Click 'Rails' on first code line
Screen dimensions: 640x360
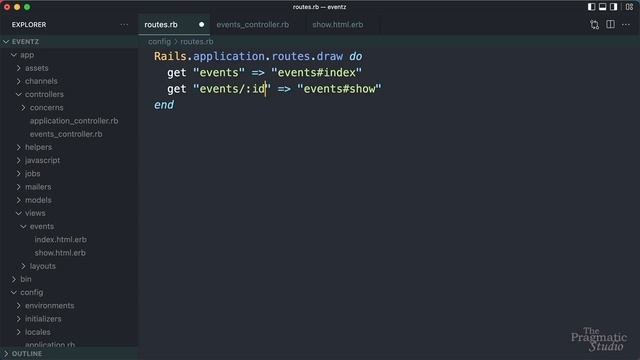[x=169, y=56]
